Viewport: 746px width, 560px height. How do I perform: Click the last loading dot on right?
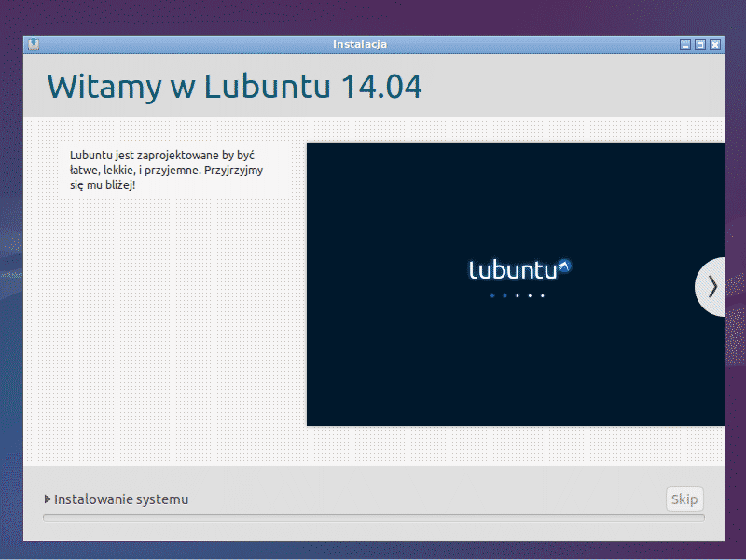tap(542, 295)
